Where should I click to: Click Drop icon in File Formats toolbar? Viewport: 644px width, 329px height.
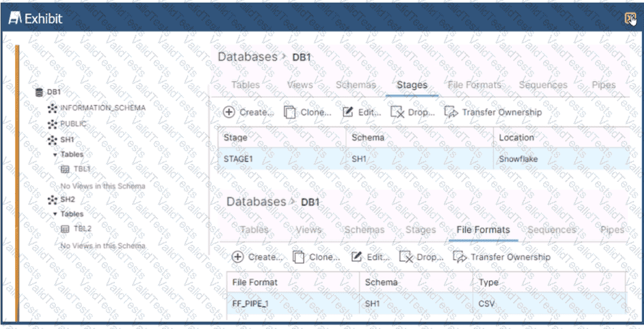click(406, 257)
